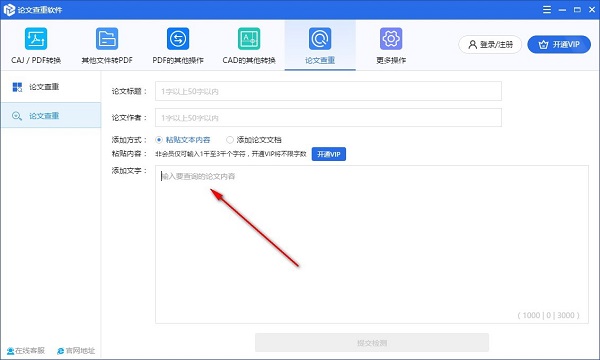Click the 登录/注册 button
This screenshot has width=600, height=360.
point(490,44)
